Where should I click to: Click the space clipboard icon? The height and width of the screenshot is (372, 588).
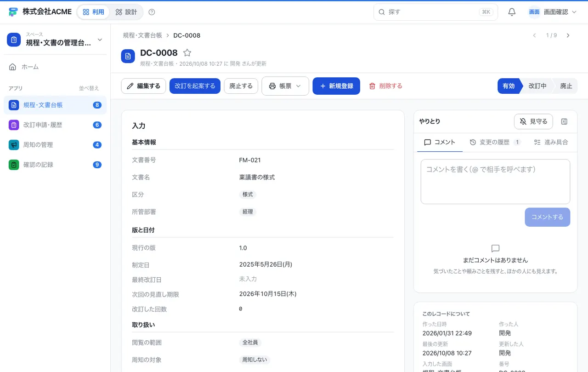[x=14, y=40]
